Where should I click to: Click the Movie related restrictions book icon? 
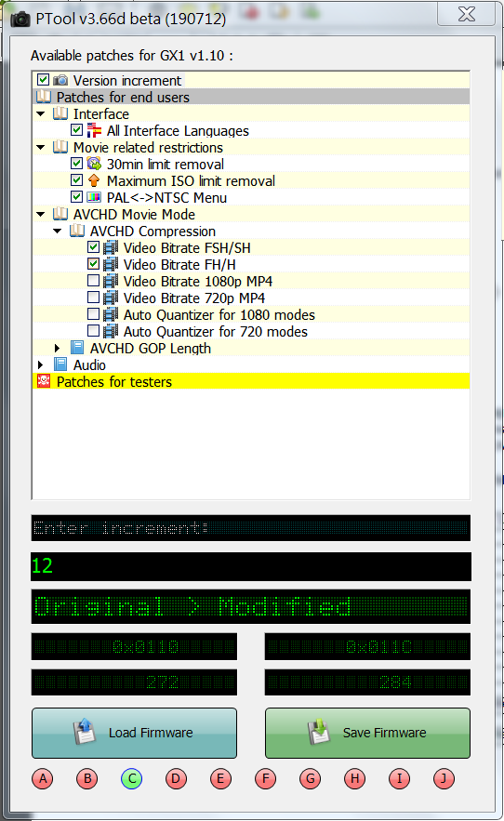[x=60, y=147]
